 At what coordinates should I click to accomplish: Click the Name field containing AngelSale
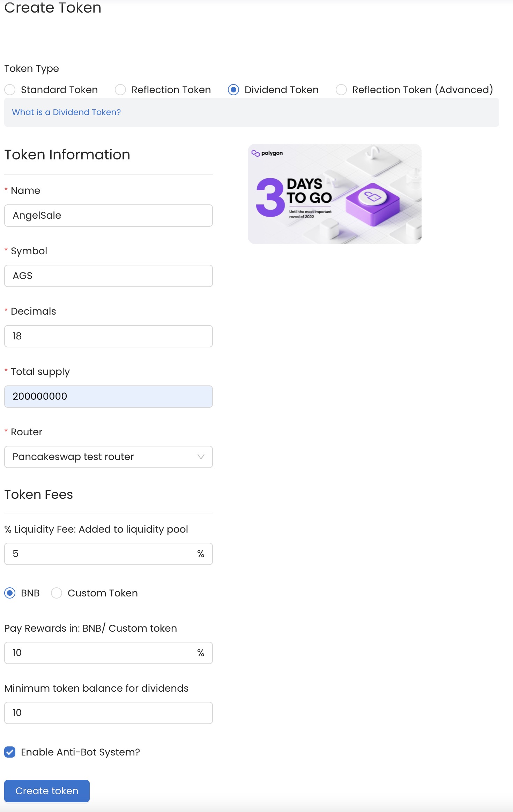pos(109,216)
